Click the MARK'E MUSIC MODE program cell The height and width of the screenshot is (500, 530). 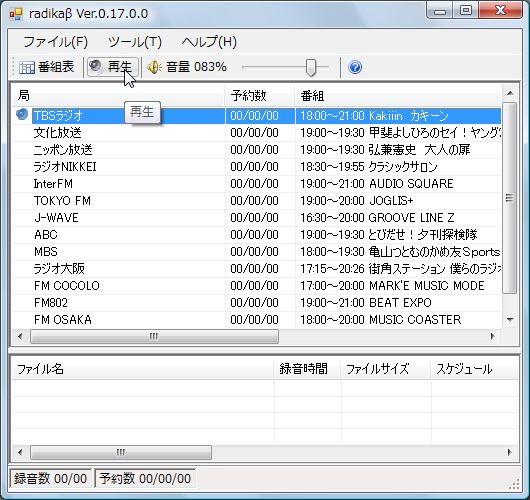point(398,286)
